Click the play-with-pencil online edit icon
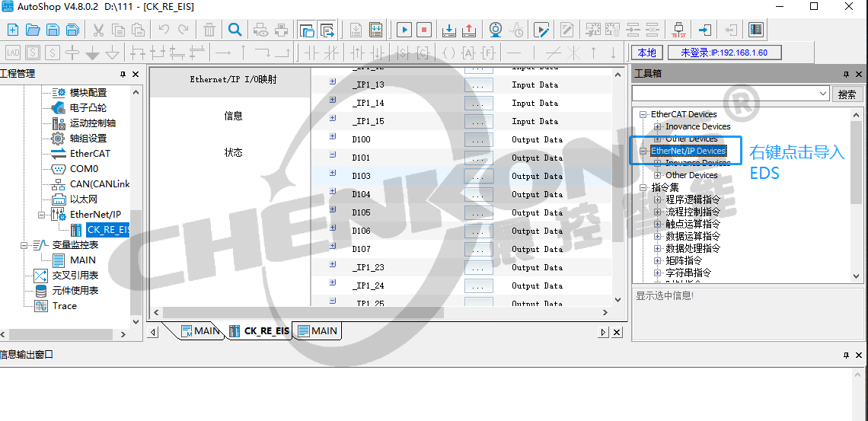The width and height of the screenshot is (868, 421). coord(541,30)
